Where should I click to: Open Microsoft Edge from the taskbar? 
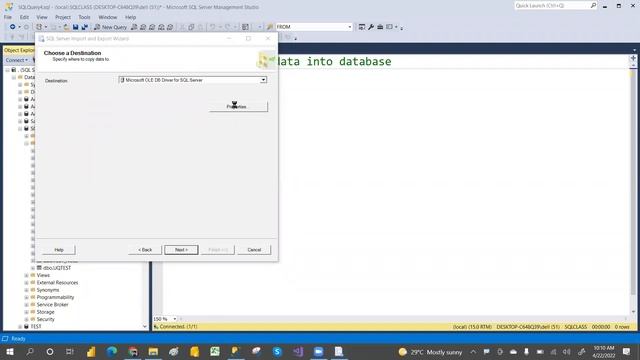click(111, 352)
